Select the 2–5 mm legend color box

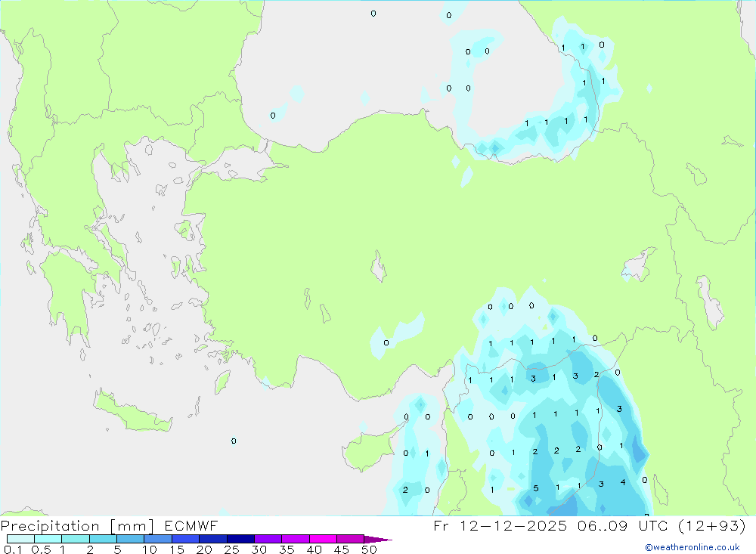pos(103,539)
